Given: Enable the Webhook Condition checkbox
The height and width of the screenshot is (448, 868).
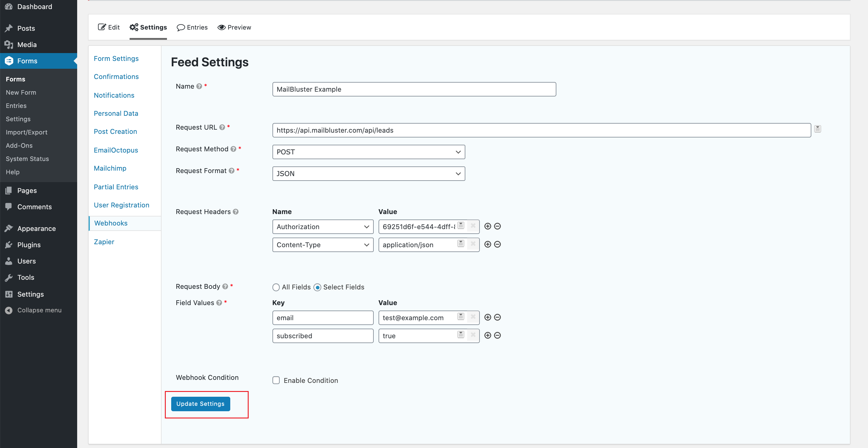Looking at the screenshot, I should [276, 380].
